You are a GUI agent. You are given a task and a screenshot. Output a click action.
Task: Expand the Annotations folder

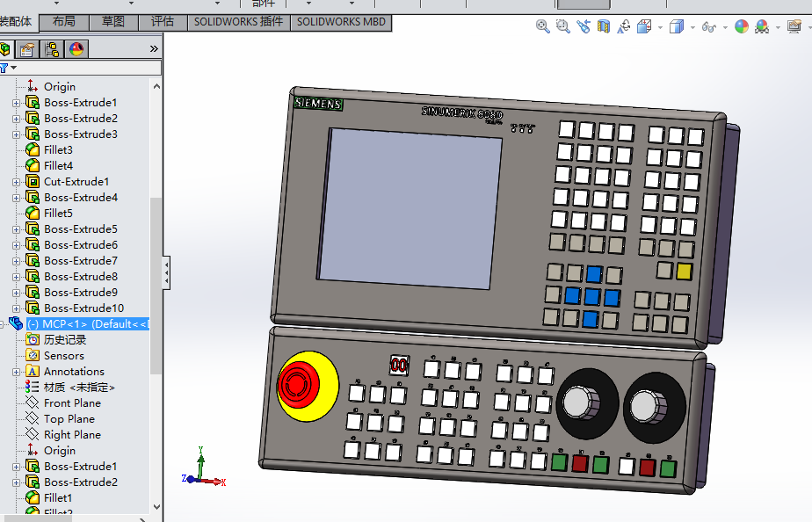[16, 372]
